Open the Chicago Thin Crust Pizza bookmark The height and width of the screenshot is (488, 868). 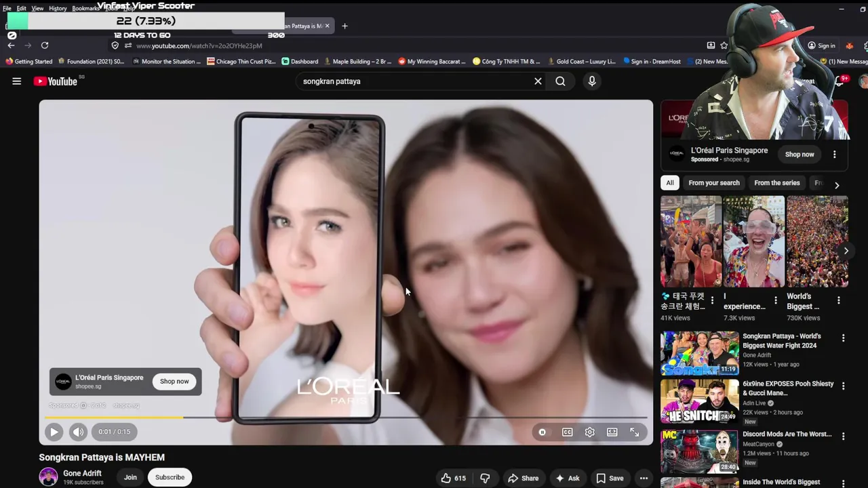pyautogui.click(x=241, y=62)
